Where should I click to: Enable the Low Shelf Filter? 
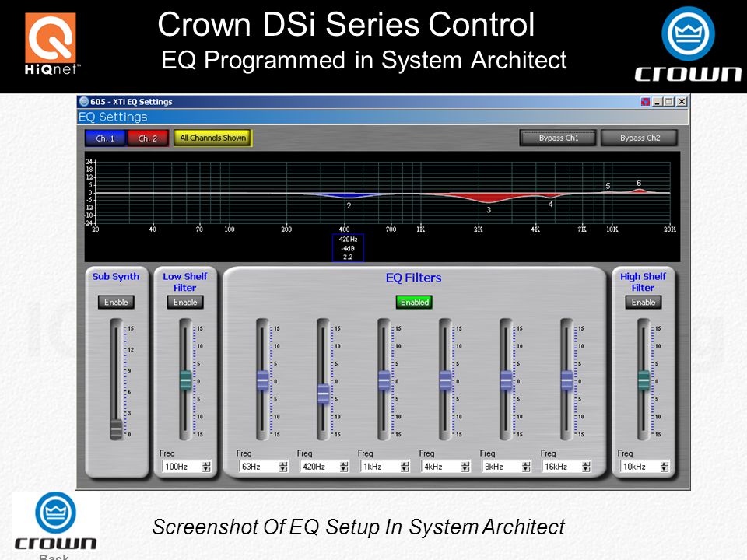185,303
